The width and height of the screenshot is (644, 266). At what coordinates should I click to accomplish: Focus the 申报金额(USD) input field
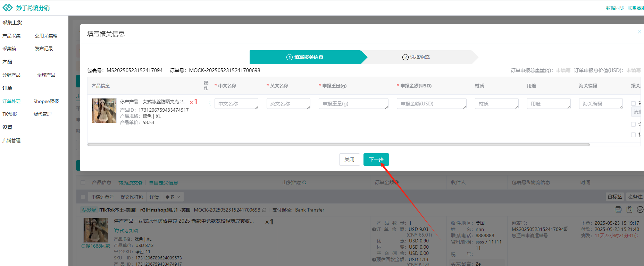(x=432, y=104)
